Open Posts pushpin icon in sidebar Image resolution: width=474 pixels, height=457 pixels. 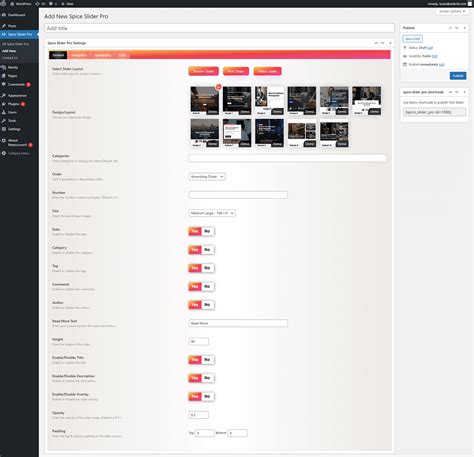tap(4, 26)
